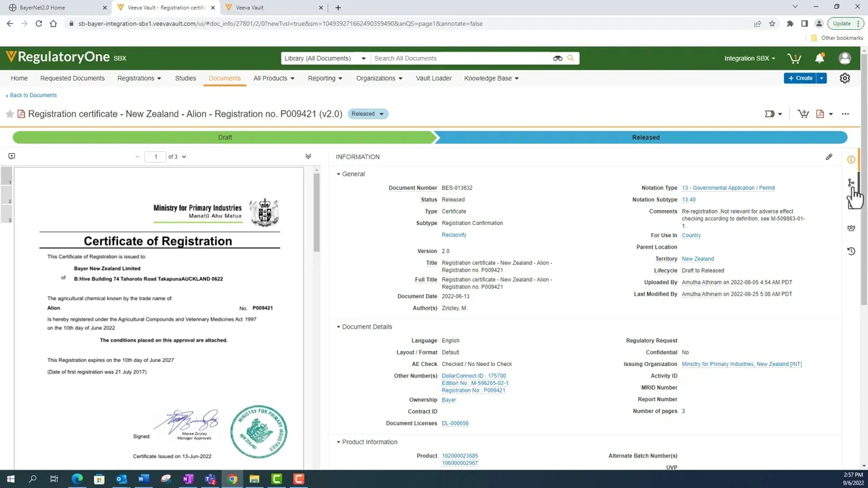Open the Registrations menu

click(139, 78)
